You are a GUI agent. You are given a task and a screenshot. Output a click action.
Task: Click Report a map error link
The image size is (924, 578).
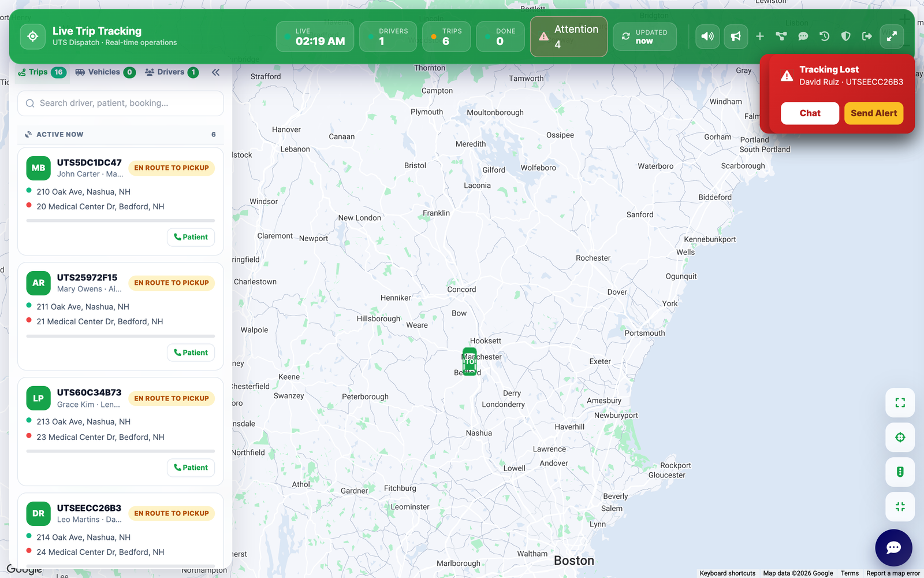click(x=893, y=573)
